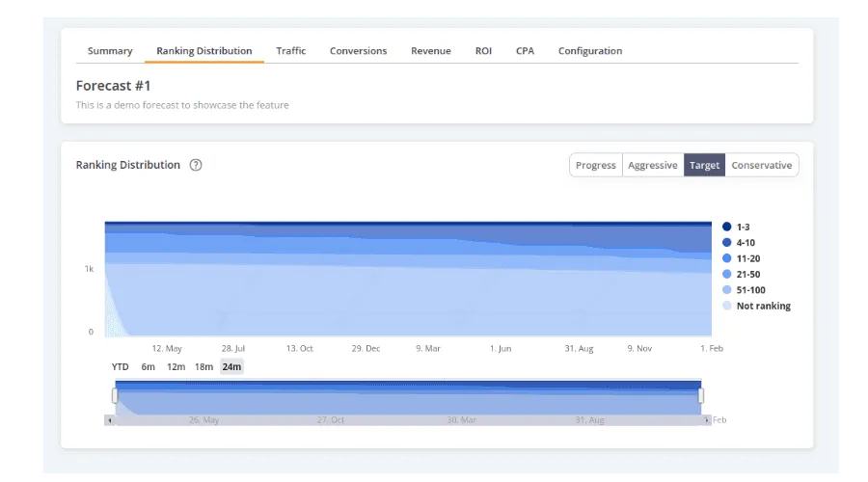Switch to the Traffic tab
The image size is (868, 482).
click(290, 51)
